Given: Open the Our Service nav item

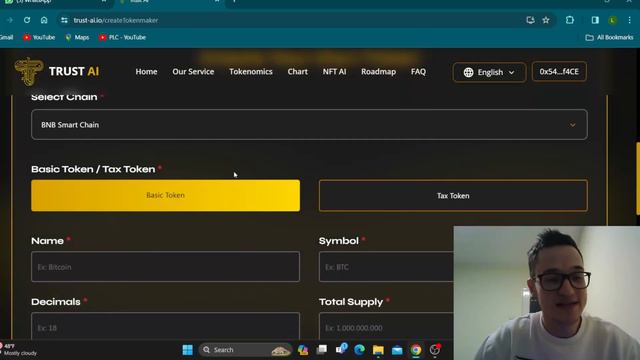Looking at the screenshot, I should point(193,71).
